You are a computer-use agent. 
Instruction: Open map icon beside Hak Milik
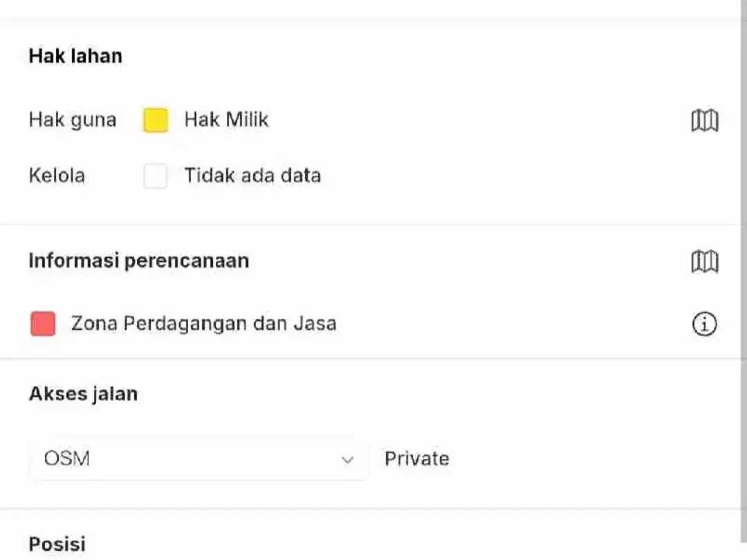click(x=705, y=120)
